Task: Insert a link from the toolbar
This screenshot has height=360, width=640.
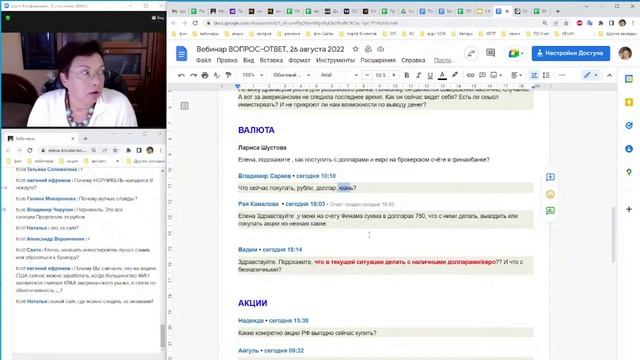Action: click(470, 75)
